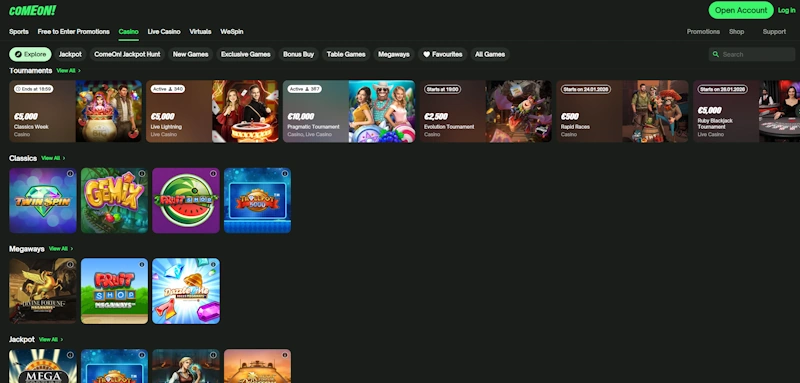This screenshot has height=383, width=800.
Task: Click the €10,000 prize amount
Action: tap(301, 116)
